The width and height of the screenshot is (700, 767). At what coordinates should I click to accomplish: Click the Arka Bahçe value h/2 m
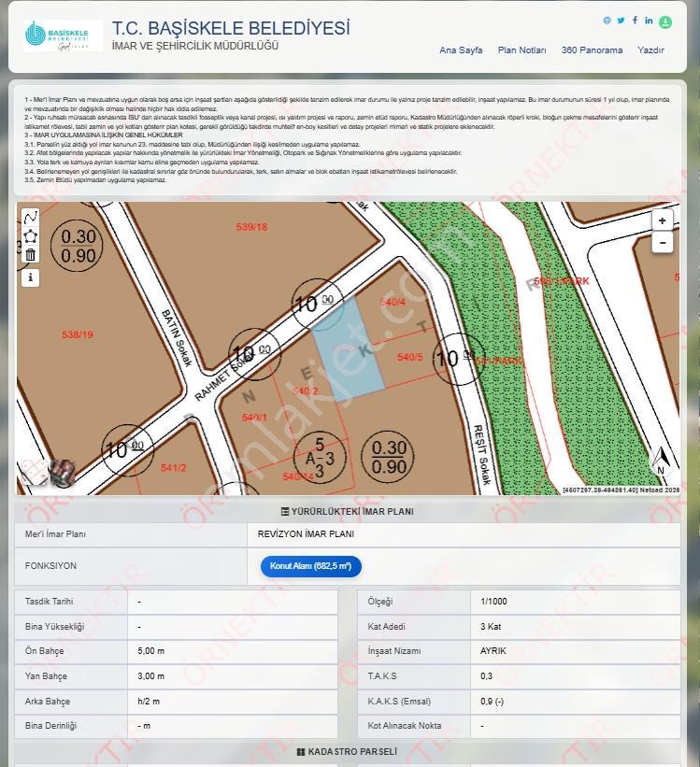[149, 701]
